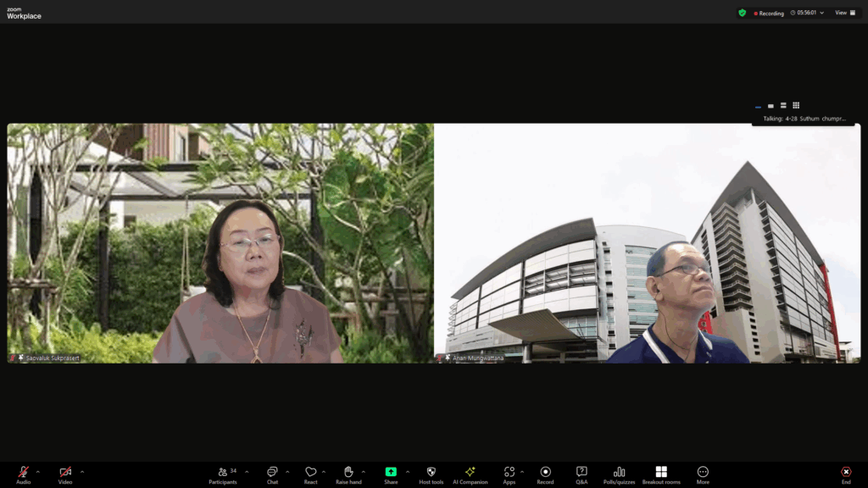Click the Record button in the toolbar
868x488 pixels.
[x=545, y=474]
